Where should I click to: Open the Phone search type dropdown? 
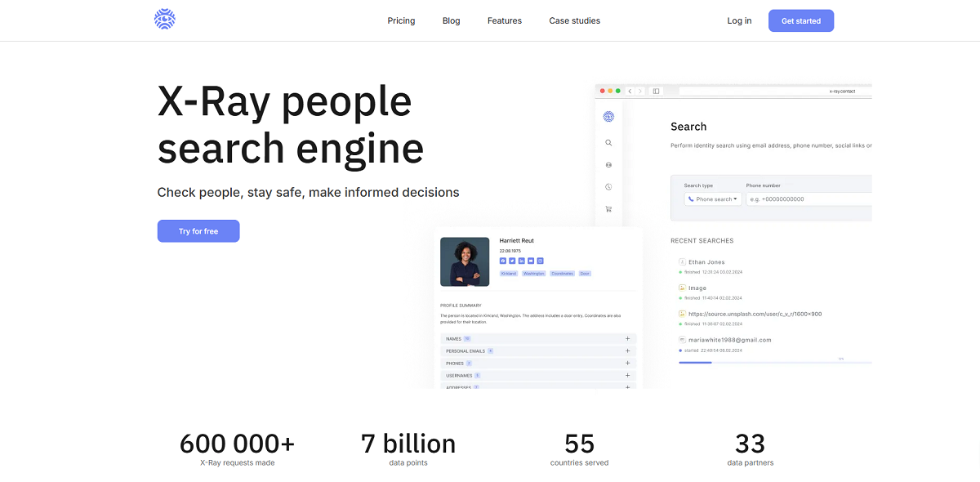713,199
